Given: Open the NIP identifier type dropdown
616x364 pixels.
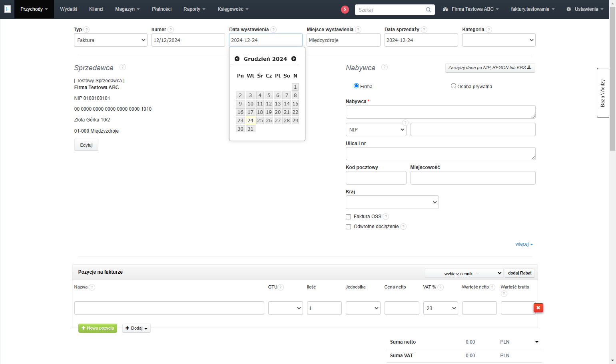Looking at the screenshot, I should pos(376,129).
